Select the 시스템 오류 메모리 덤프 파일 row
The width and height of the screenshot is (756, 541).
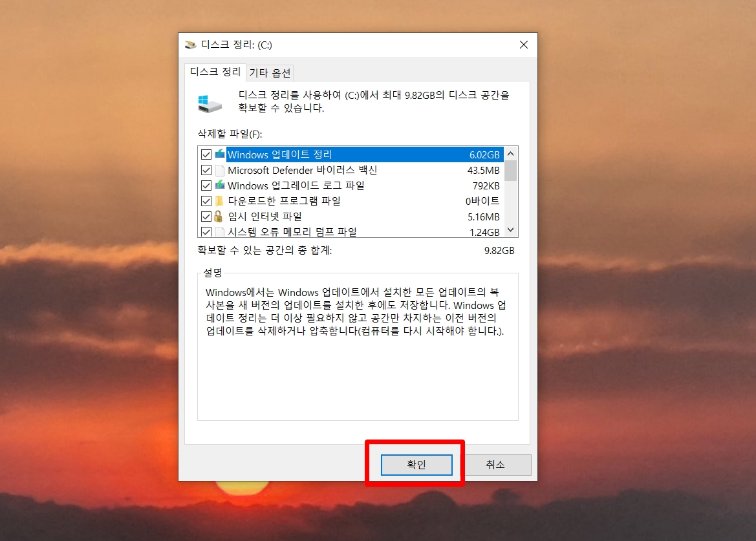[351, 232]
